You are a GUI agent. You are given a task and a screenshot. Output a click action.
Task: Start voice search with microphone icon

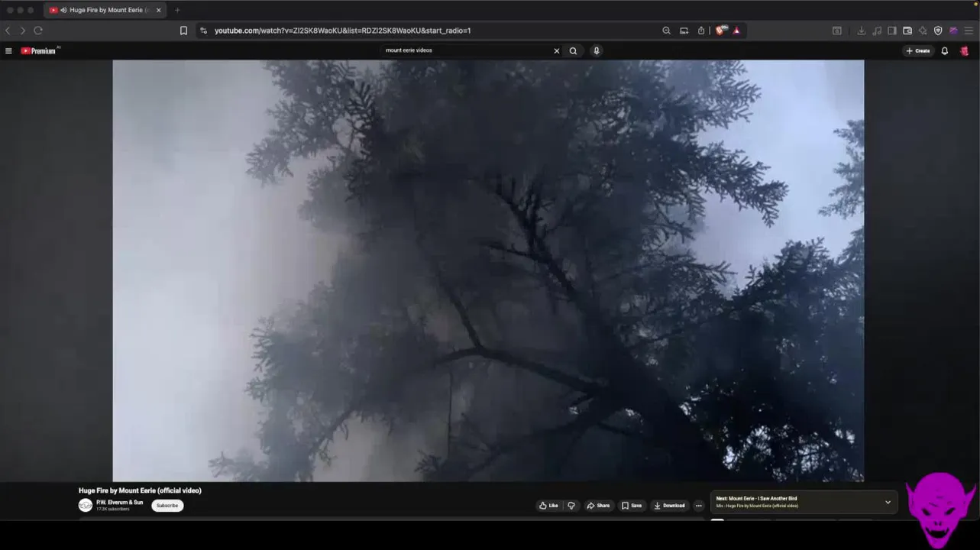click(x=597, y=51)
